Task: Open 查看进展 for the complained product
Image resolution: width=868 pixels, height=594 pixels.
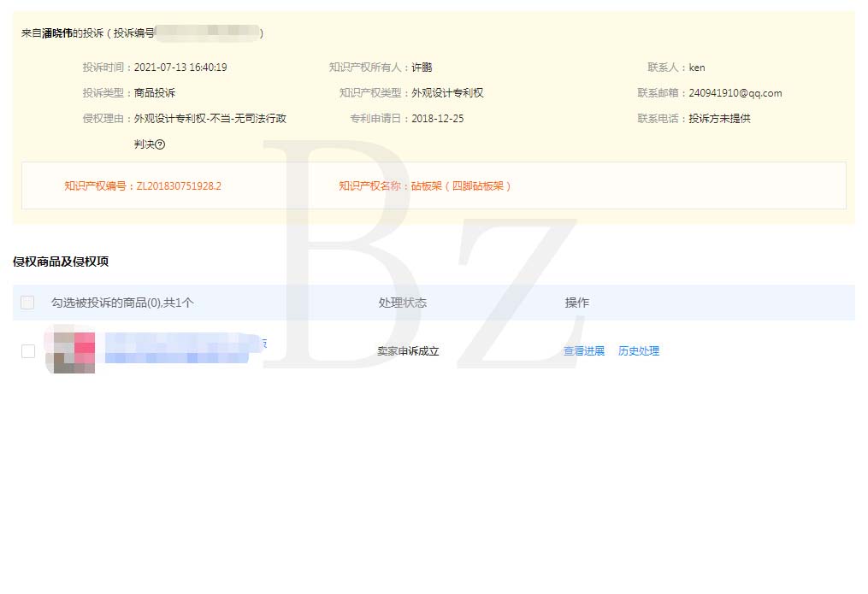Action: [584, 350]
